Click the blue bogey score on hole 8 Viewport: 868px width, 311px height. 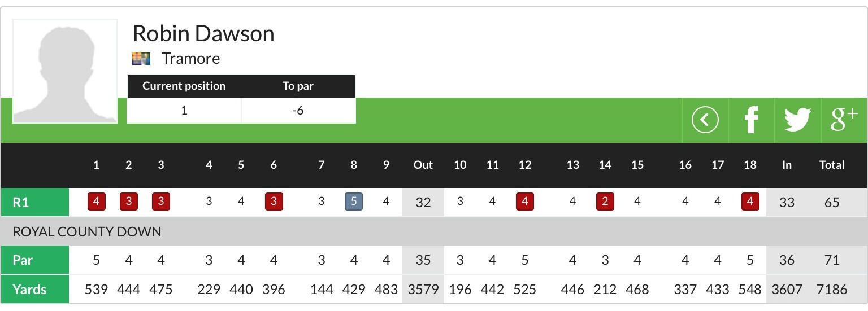pos(354,202)
